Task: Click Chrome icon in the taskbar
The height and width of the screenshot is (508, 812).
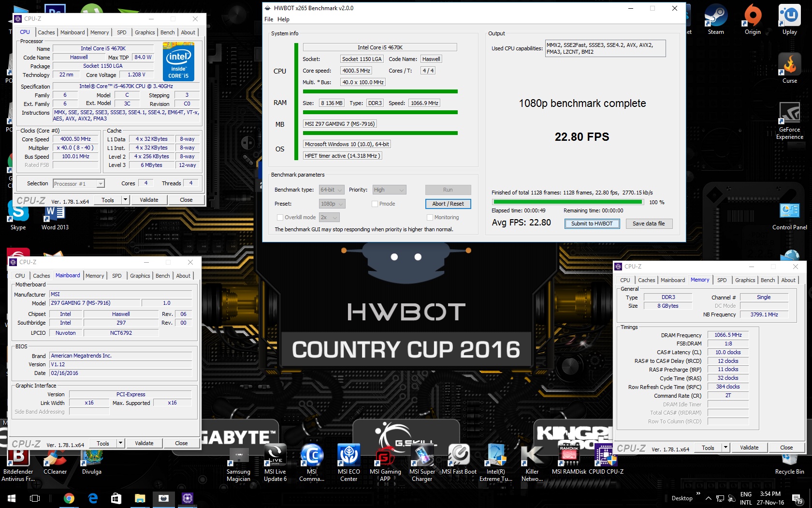Action: click(69, 498)
